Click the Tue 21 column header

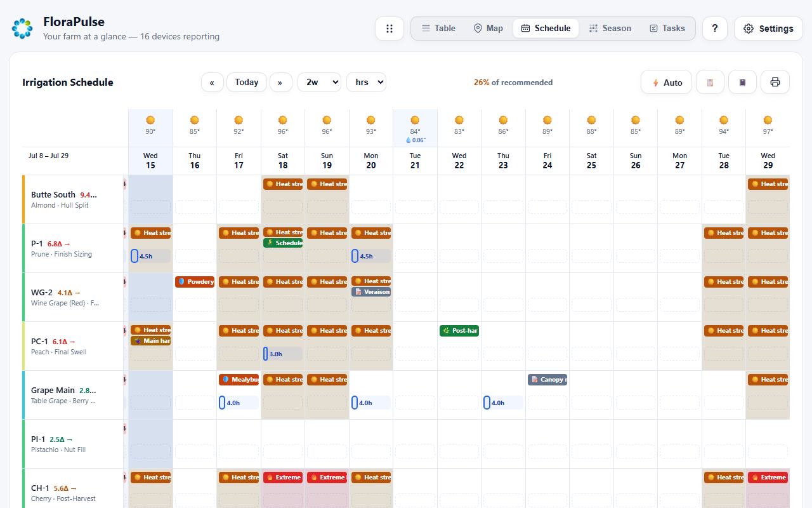pos(415,161)
